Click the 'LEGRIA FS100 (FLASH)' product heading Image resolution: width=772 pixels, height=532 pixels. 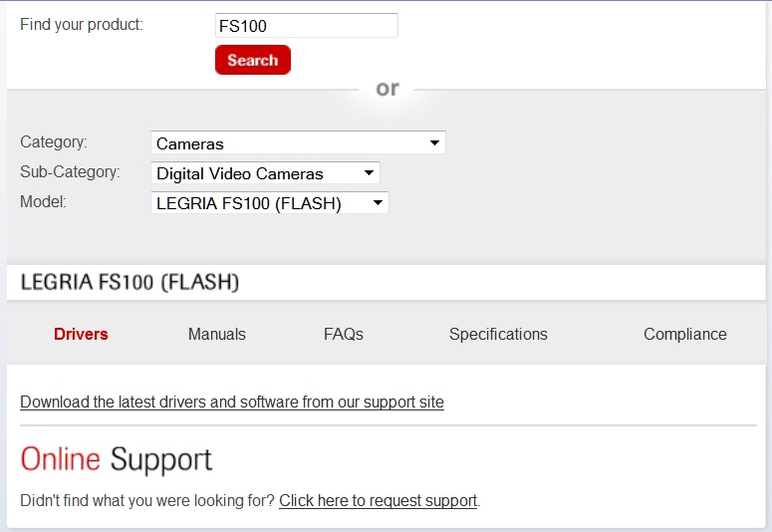129,282
